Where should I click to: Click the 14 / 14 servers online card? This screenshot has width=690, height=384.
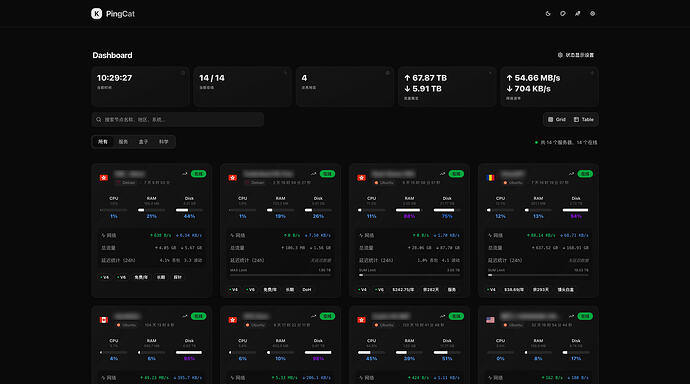(x=242, y=87)
